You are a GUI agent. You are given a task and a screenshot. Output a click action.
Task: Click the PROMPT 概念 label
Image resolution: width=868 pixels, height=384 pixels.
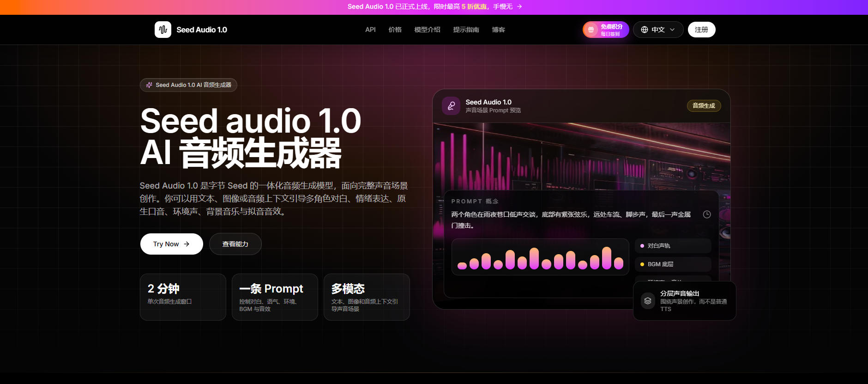[x=475, y=201]
